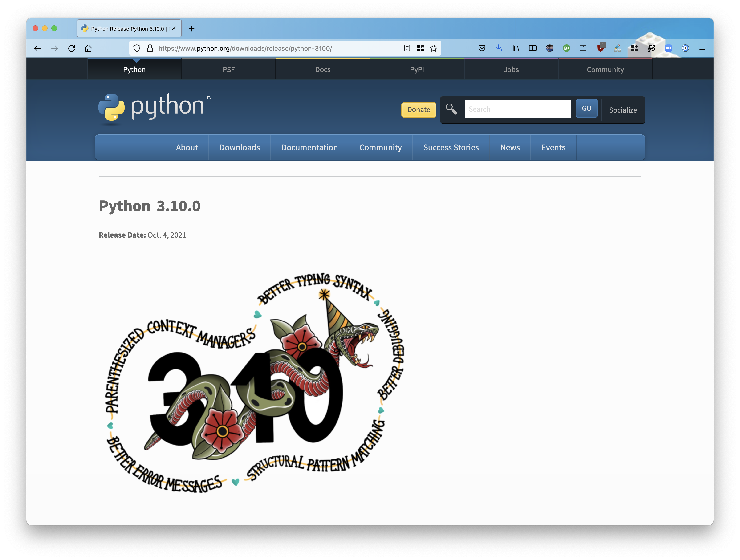740x560 pixels.
Task: Take a screenshot with scissors icon
Action: [x=651, y=48]
